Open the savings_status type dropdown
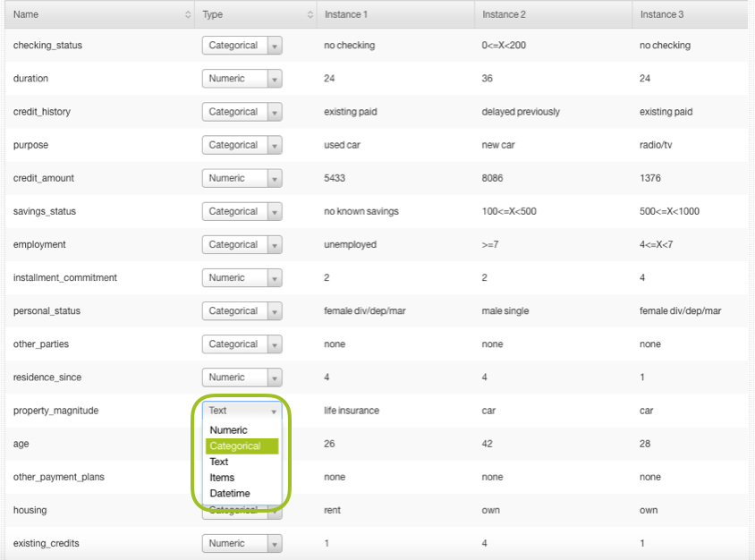Image resolution: width=755 pixels, height=560 pixels. pyautogui.click(x=275, y=211)
